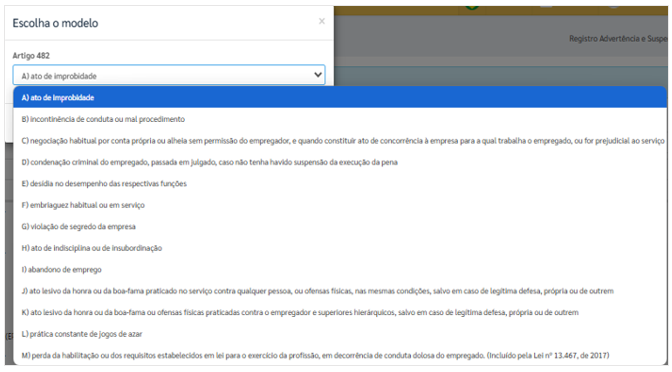Select E) desídia no desempenho das funções
The height and width of the screenshot is (372, 672).
pos(340,183)
